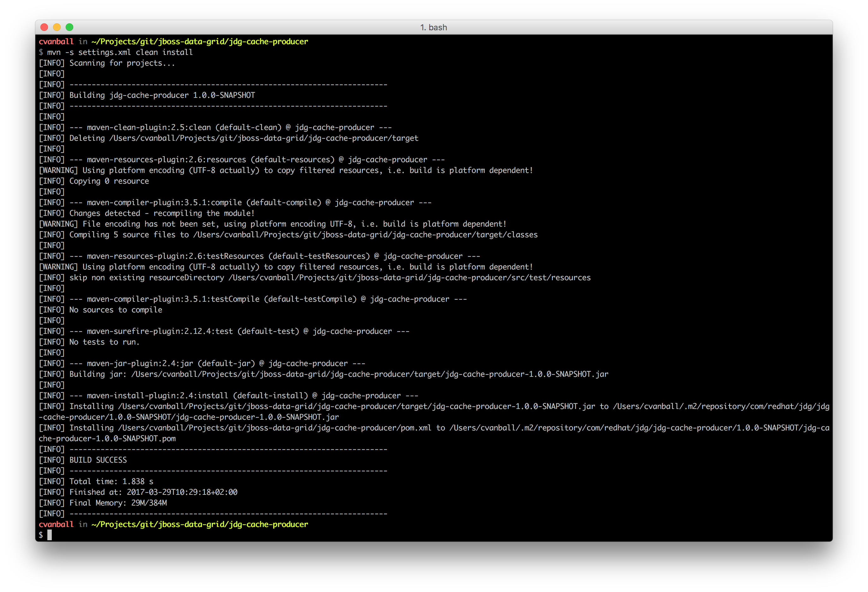868x592 pixels.
Task: Click the "No tests to run." line
Action: (104, 342)
